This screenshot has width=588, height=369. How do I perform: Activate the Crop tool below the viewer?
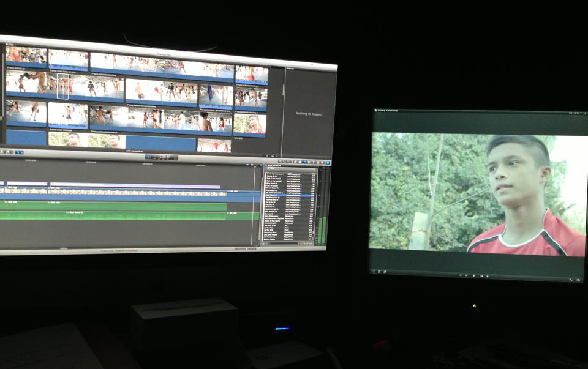click(380, 270)
